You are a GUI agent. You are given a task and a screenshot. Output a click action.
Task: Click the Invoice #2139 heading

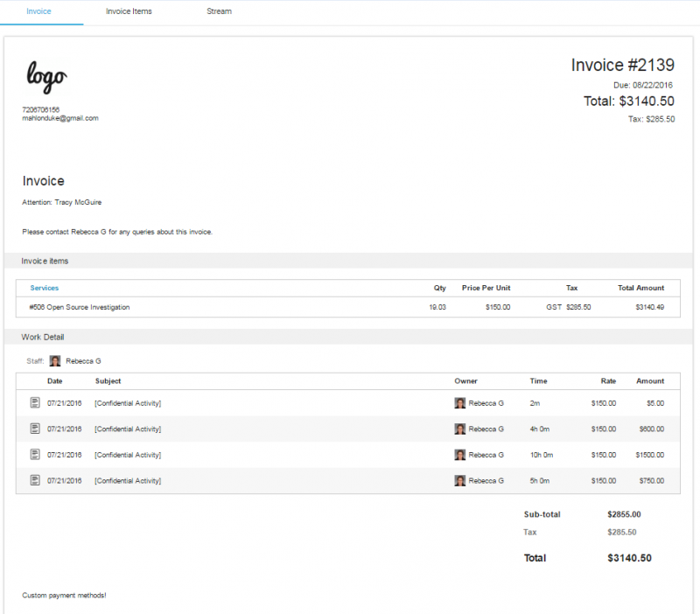coord(622,66)
